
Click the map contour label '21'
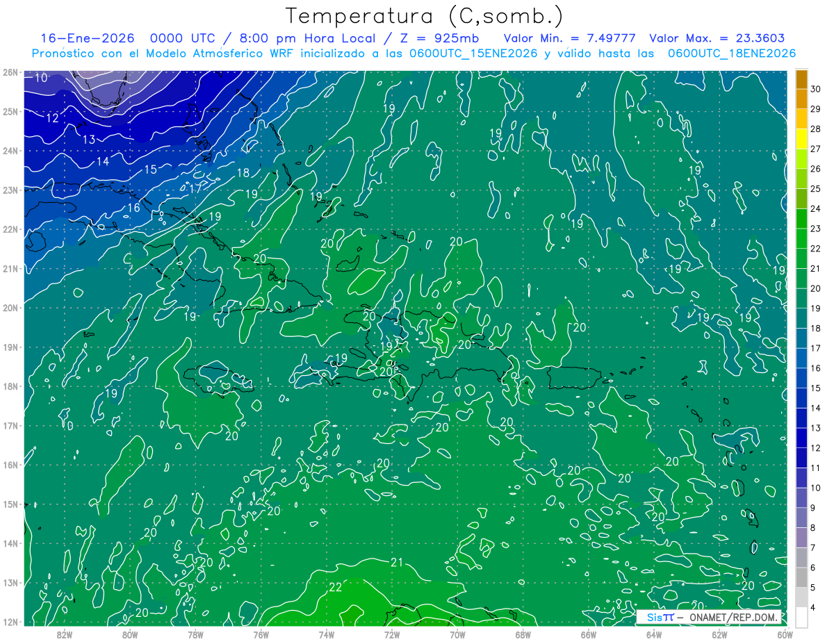397,562
